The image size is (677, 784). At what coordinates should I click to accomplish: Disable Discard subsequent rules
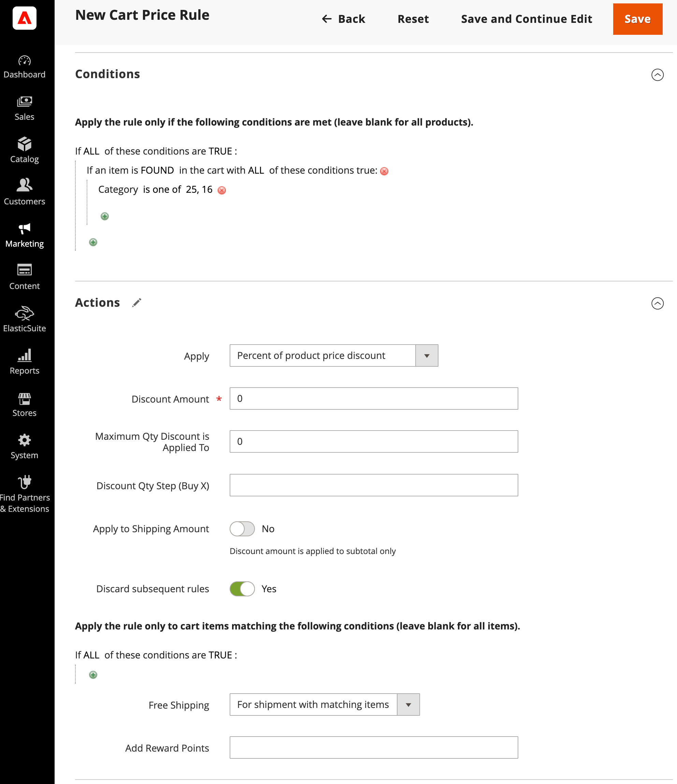click(x=242, y=589)
